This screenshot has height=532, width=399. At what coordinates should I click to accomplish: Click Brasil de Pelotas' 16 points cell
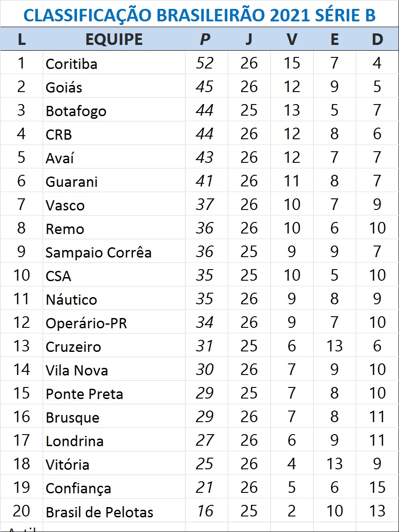coord(205,511)
